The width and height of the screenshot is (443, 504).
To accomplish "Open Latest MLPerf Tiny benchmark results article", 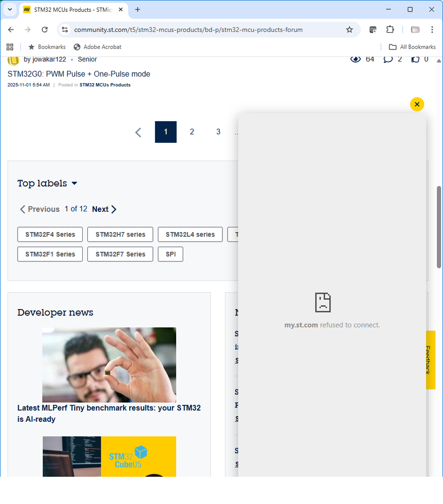I will coord(109,413).
